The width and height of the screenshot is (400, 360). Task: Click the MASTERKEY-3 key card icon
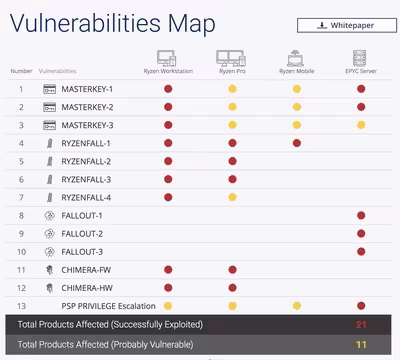point(50,125)
